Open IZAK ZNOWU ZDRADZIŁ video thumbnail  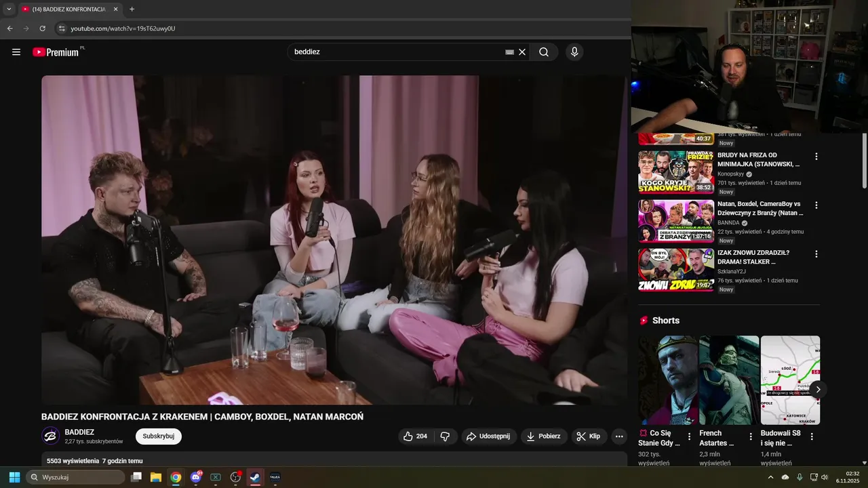pyautogui.click(x=675, y=270)
